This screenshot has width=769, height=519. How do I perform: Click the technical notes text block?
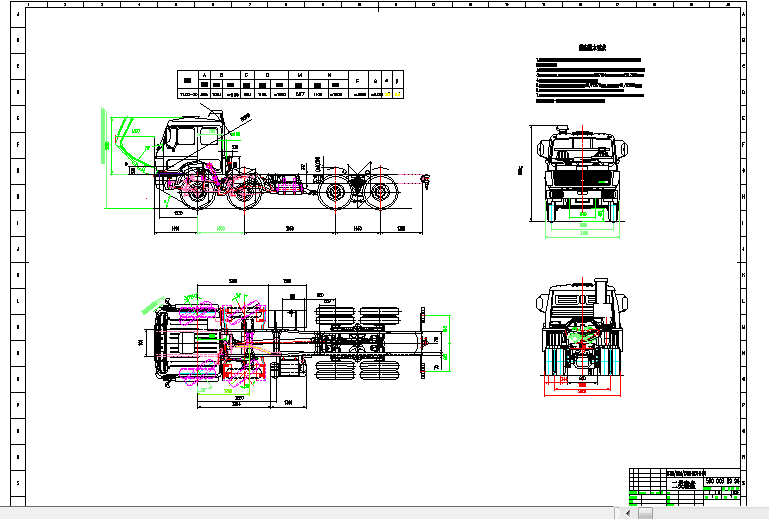point(590,74)
